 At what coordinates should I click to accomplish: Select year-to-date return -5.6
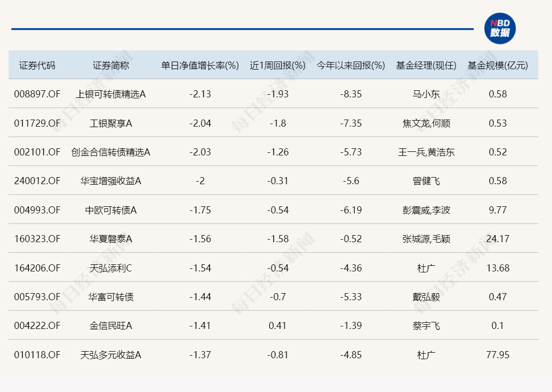(x=351, y=181)
